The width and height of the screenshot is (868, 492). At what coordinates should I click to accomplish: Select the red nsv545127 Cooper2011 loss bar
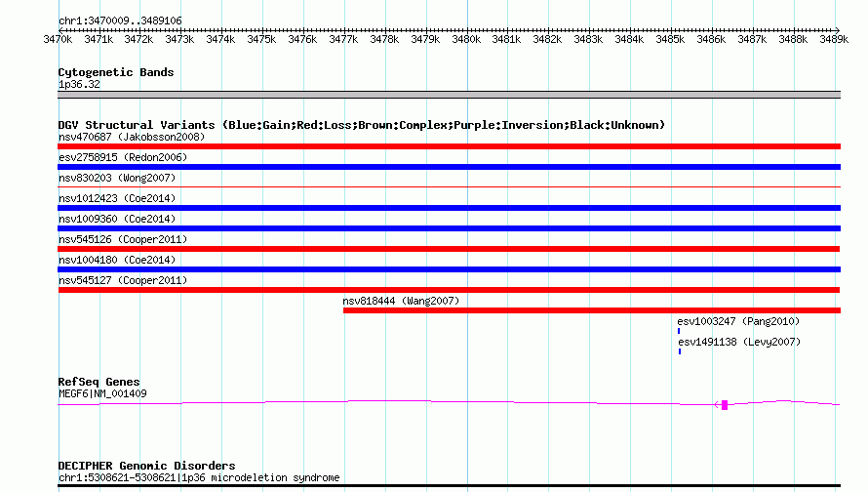point(449,290)
